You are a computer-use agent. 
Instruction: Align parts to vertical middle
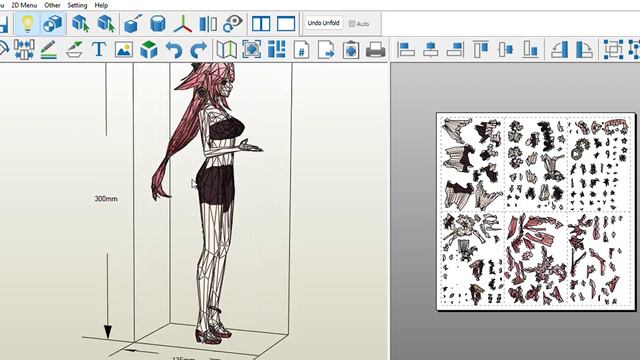click(x=506, y=50)
